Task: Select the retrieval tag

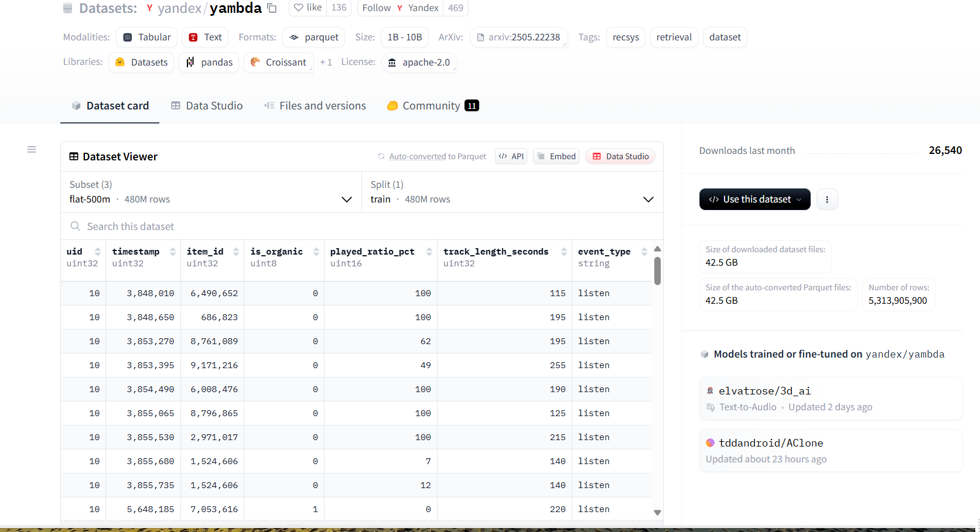Action: pyautogui.click(x=674, y=37)
